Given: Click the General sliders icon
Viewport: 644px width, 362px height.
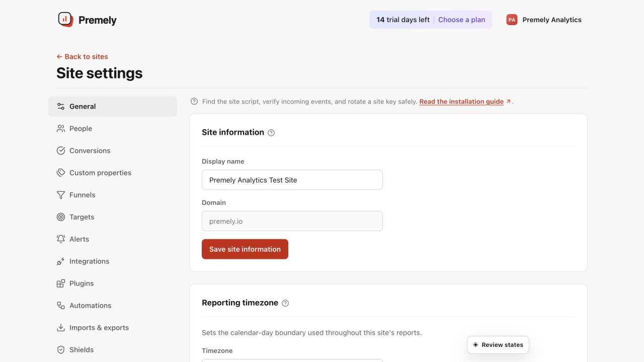Looking at the screenshot, I should coord(61,107).
